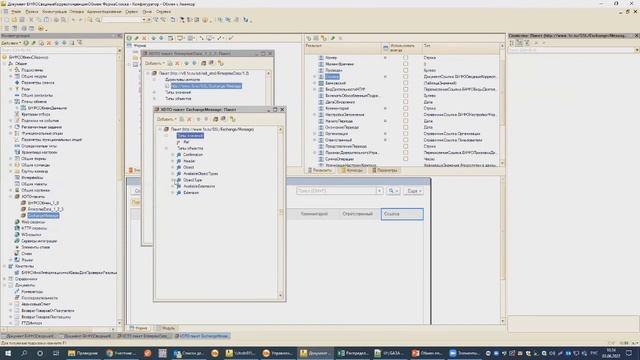640x360 pixels.
Task: Delete item in ExchangeMessage package window
Action: 189,119
